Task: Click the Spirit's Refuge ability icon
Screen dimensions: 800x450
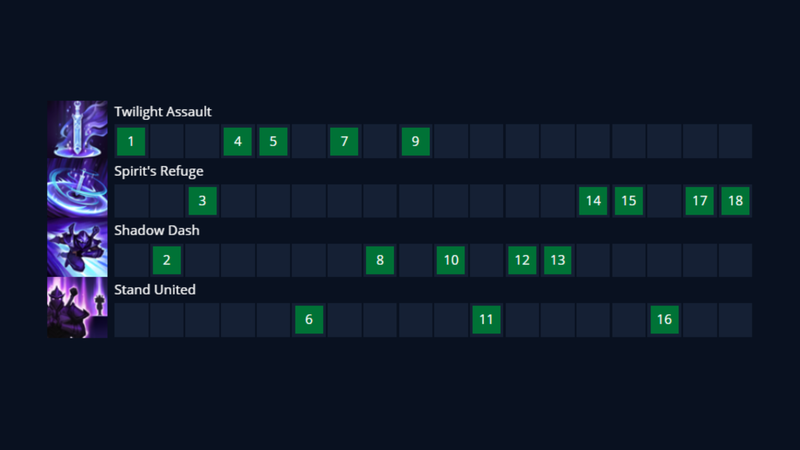Action: [77, 189]
